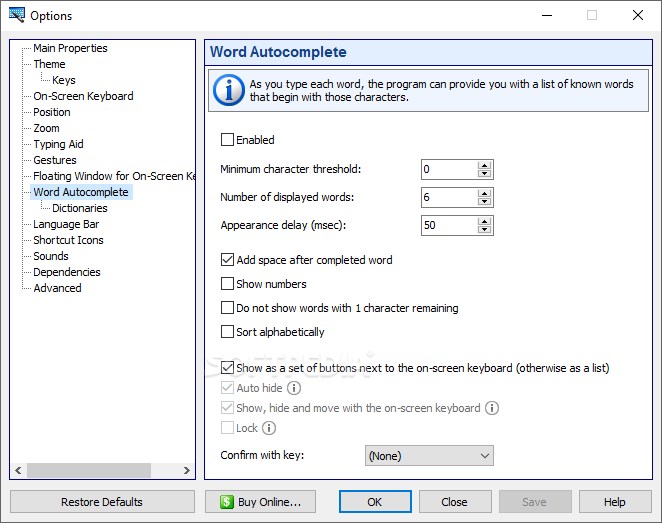
Task: Uncheck Add space after completed word
Action: pyautogui.click(x=227, y=260)
